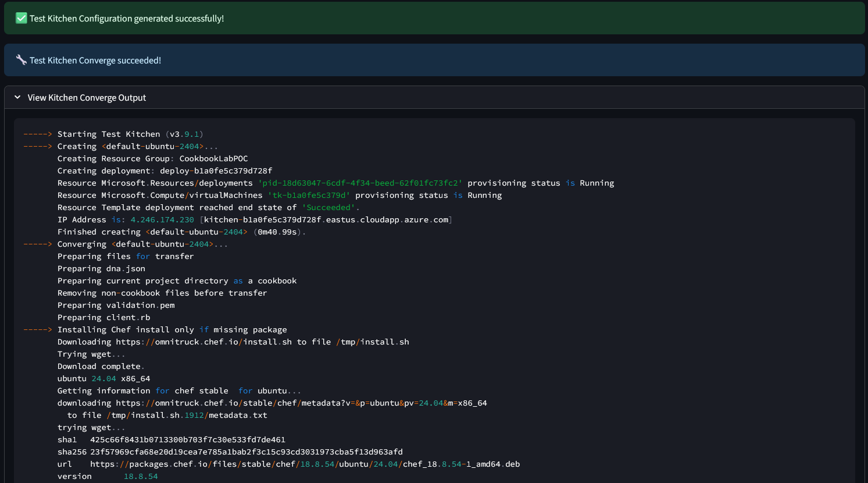
Task: Click the wrench icon beside Converge succeeded
Action: pyautogui.click(x=21, y=60)
